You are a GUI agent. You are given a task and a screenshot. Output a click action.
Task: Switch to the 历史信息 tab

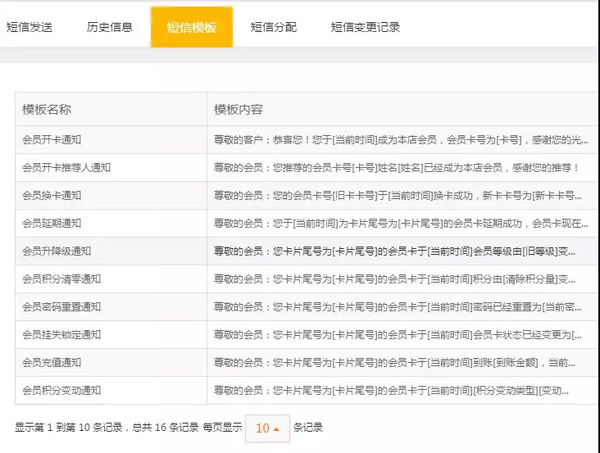tap(109, 27)
